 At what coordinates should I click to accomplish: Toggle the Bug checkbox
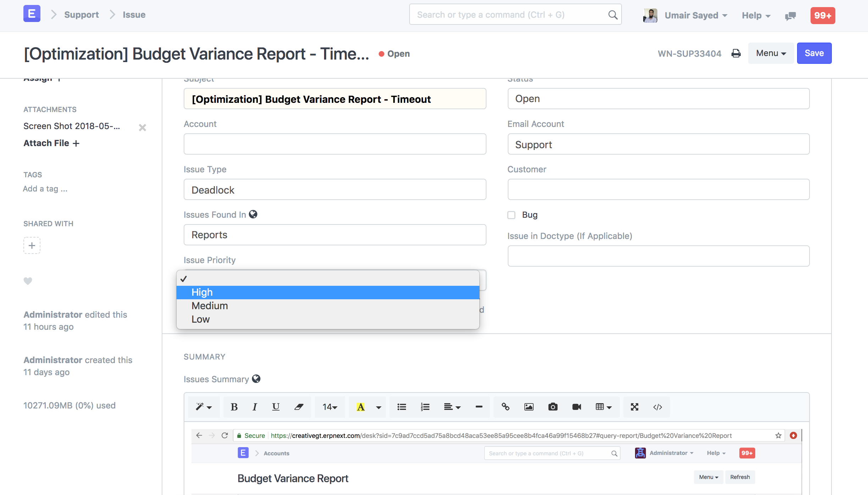(511, 215)
